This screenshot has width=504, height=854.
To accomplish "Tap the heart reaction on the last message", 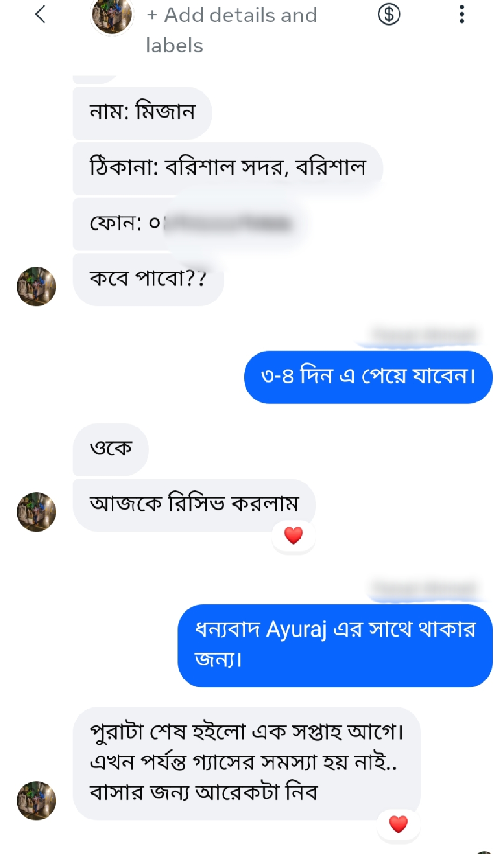I will [398, 824].
